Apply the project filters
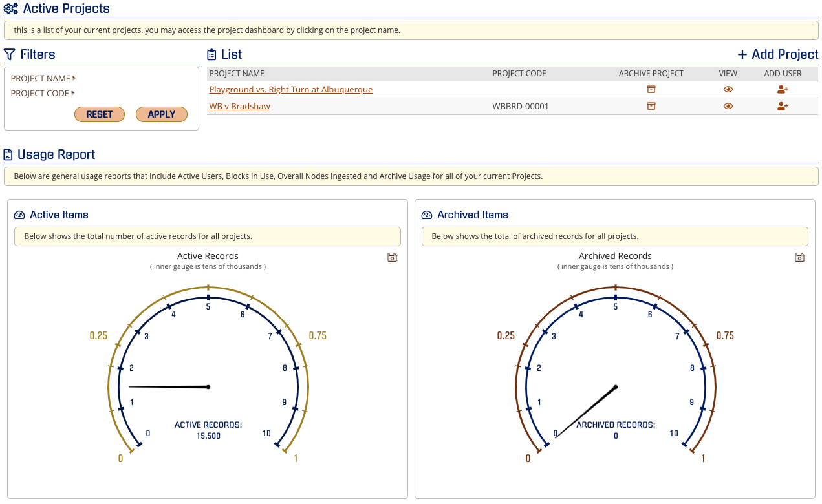 [x=162, y=114]
